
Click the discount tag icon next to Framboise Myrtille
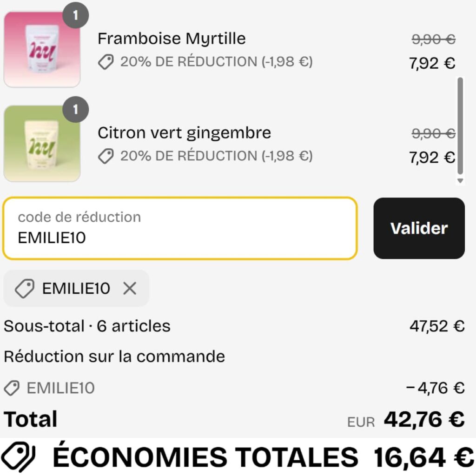(106, 61)
